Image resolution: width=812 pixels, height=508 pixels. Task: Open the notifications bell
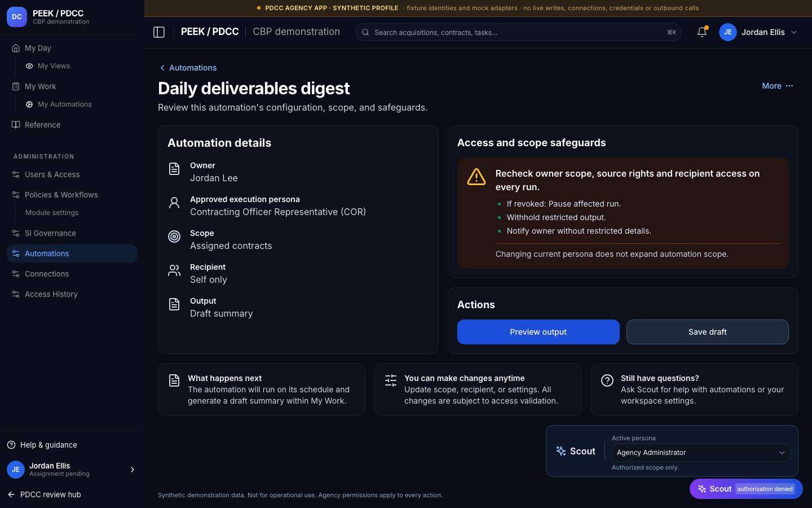702,32
